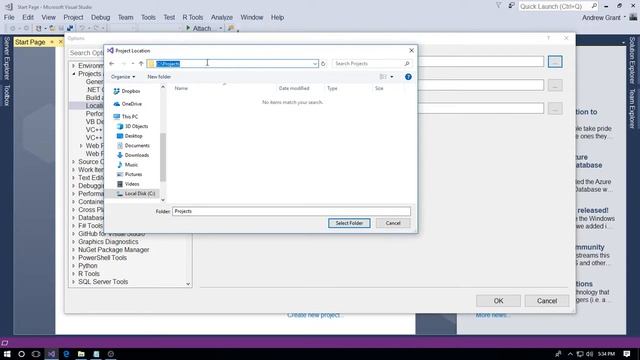Click the navigation pane scrollbar thumb
The height and width of the screenshot is (360, 640).
(163, 157)
